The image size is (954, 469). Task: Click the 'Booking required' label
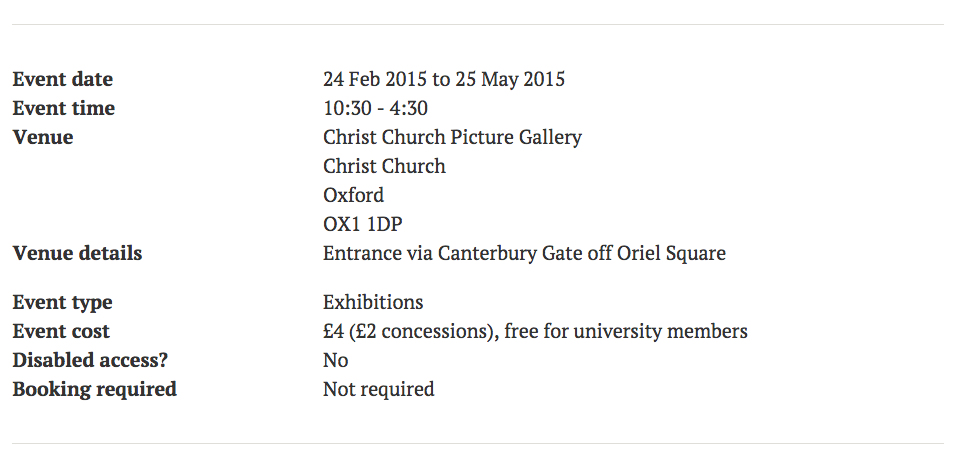pos(94,390)
